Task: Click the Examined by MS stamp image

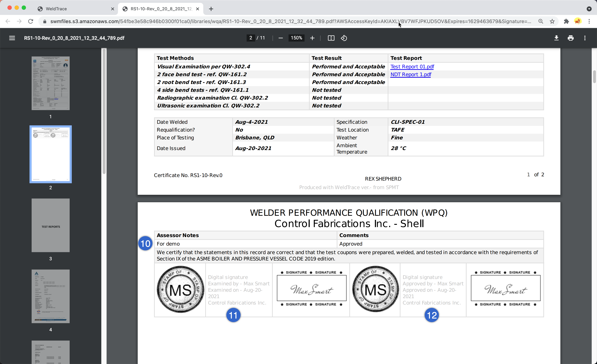Action: [180, 289]
